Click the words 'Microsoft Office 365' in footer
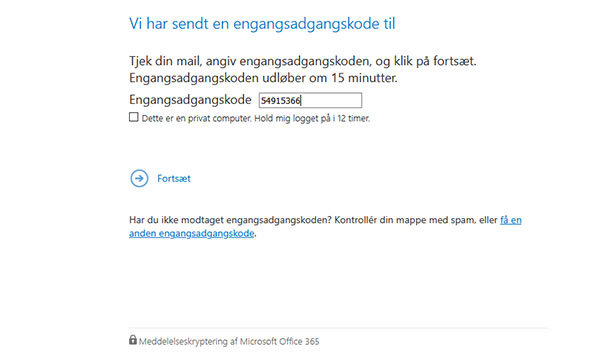600x360 pixels. [x=279, y=341]
